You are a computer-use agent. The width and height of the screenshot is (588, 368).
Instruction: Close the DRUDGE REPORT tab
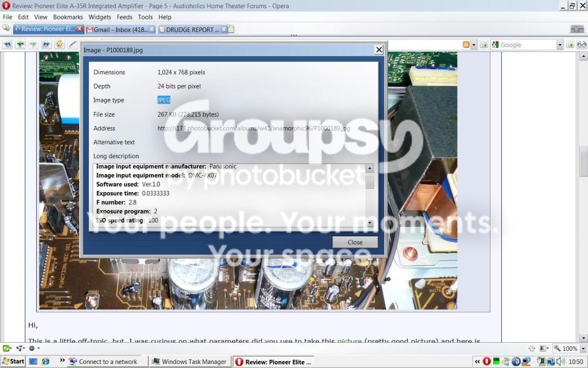click(x=224, y=29)
